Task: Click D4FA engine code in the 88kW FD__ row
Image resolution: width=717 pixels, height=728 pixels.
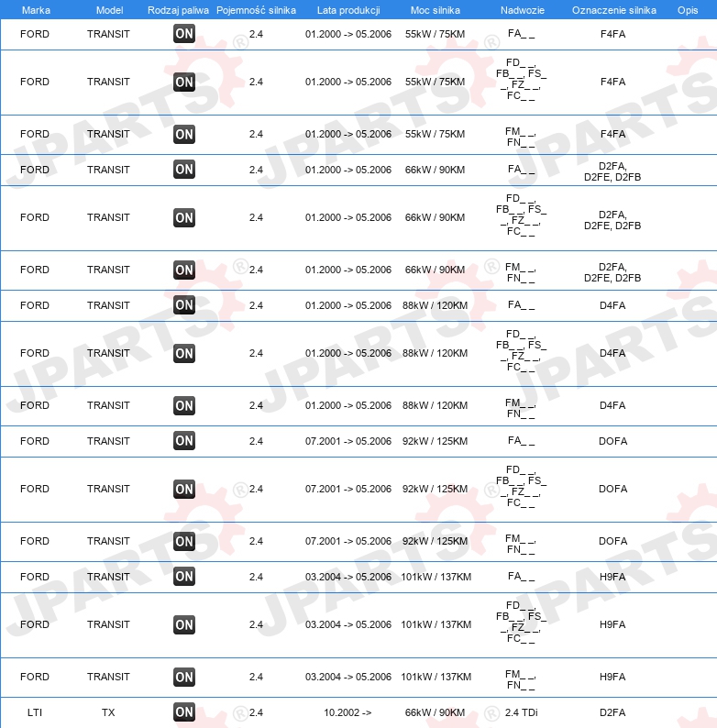Action: coord(612,353)
